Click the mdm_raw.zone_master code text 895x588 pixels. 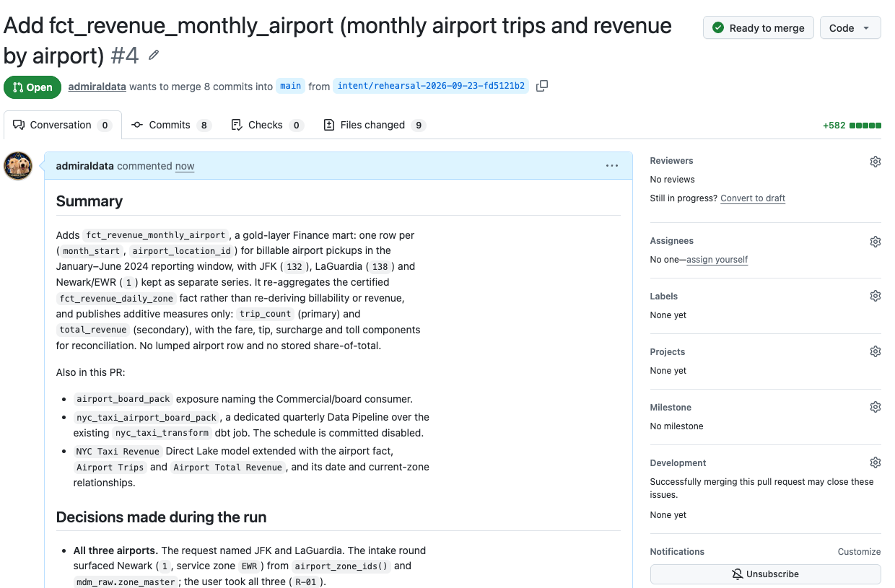coord(126,582)
